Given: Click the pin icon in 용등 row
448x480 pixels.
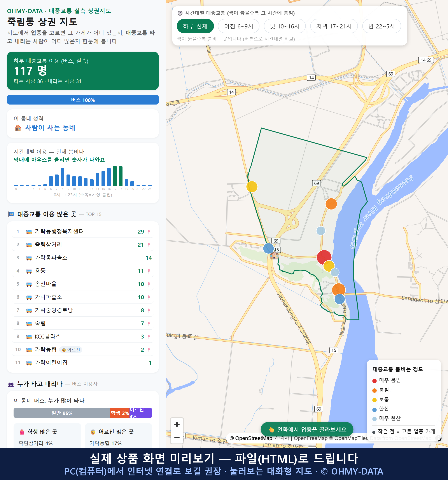Looking at the screenshot, I should (x=149, y=271).
